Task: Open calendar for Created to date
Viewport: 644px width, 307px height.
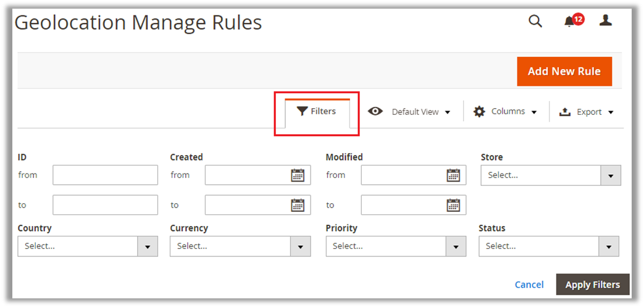Action: point(298,205)
